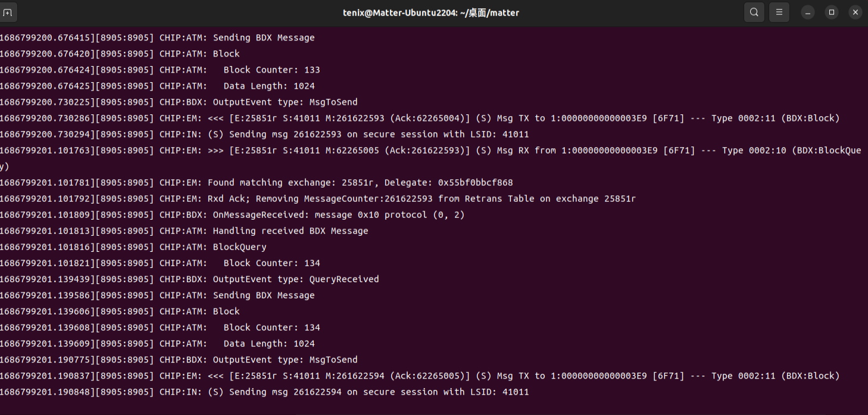Minimize the terminal window
Screen dimensions: 868x415
click(808, 12)
